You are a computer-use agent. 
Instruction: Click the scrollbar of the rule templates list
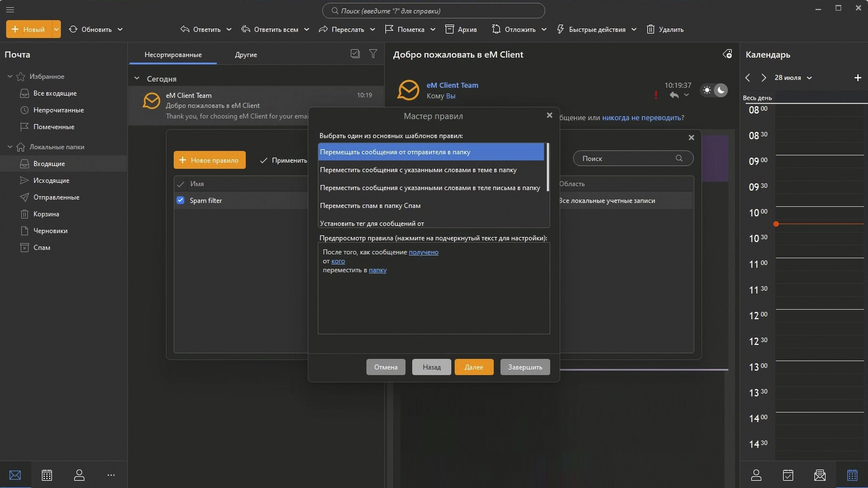(547, 168)
